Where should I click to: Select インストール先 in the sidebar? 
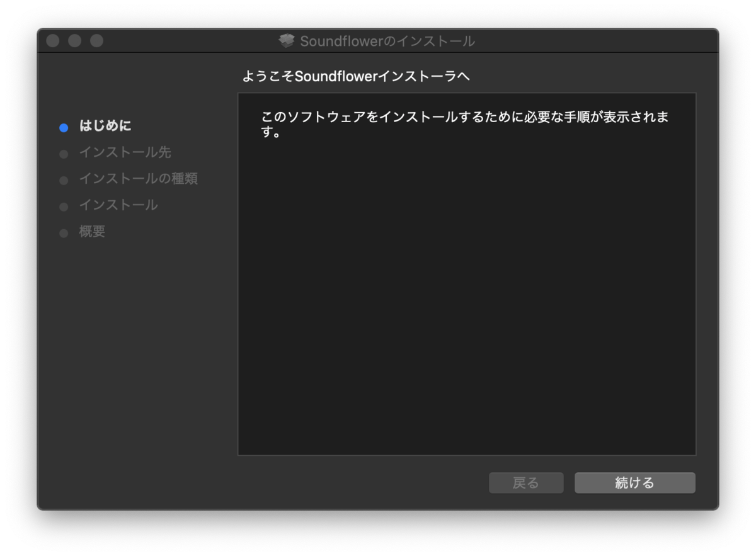coord(125,152)
